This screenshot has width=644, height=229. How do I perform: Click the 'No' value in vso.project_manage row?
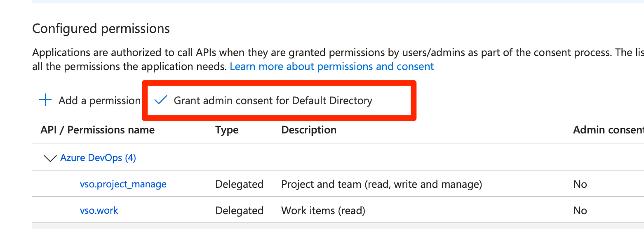[580, 184]
